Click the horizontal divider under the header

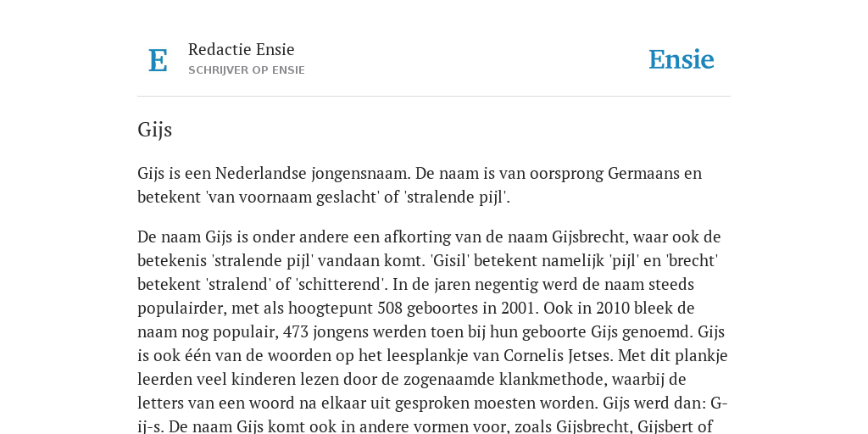[x=434, y=97]
